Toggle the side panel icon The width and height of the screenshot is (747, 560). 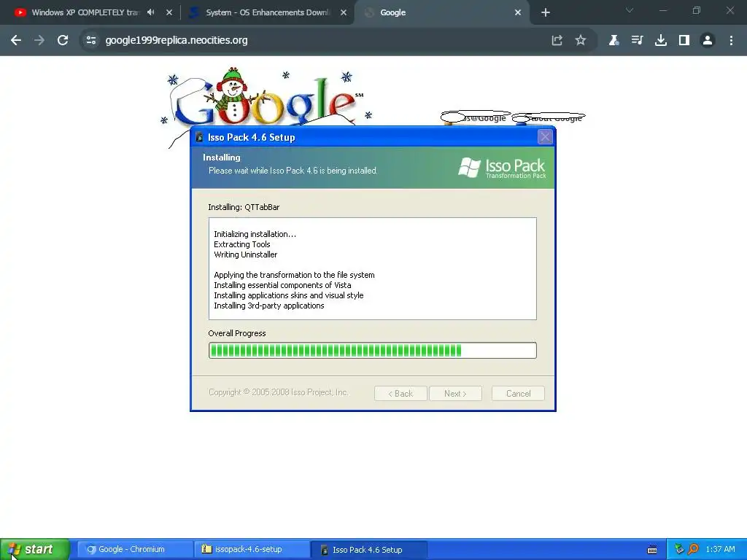[x=684, y=41]
